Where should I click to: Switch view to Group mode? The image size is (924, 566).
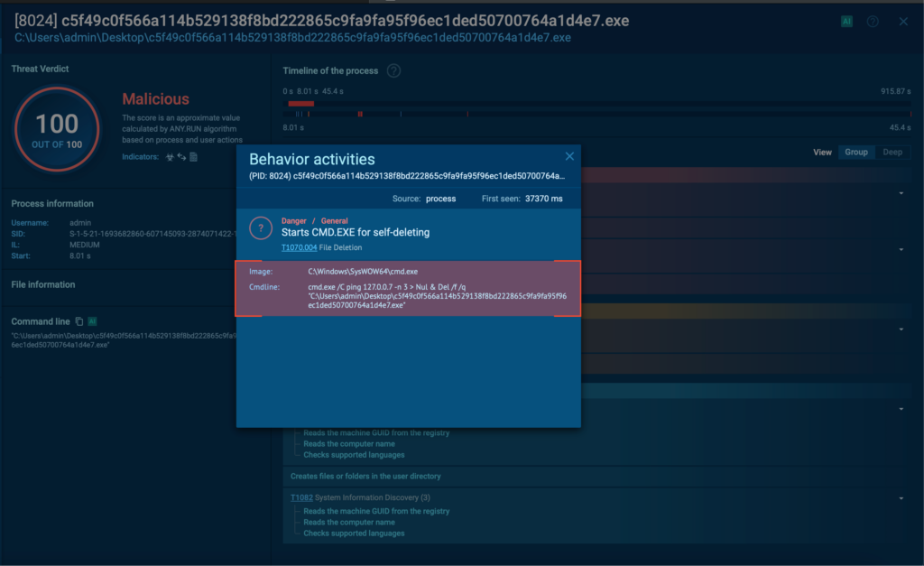[855, 153]
